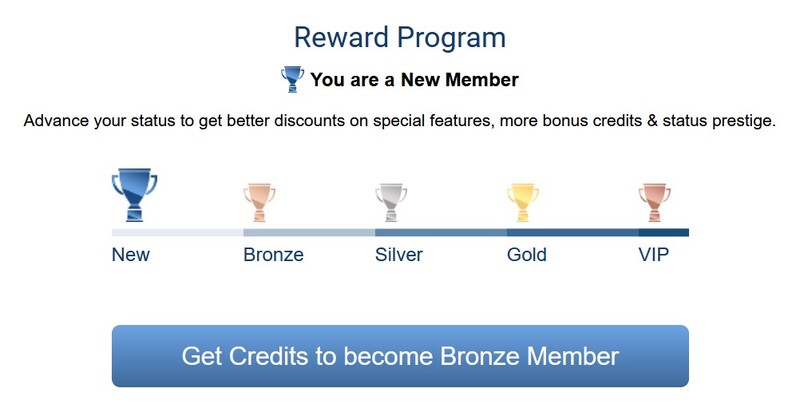Image resolution: width=800 pixels, height=416 pixels.
Task: Select the Bronze trophy icon
Action: pyautogui.click(x=259, y=203)
